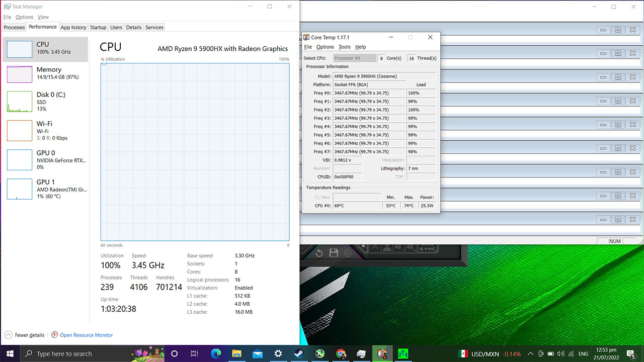Viewport: 644px width, 362px height.
Task: Open Steam from the taskbar
Action: click(299, 353)
